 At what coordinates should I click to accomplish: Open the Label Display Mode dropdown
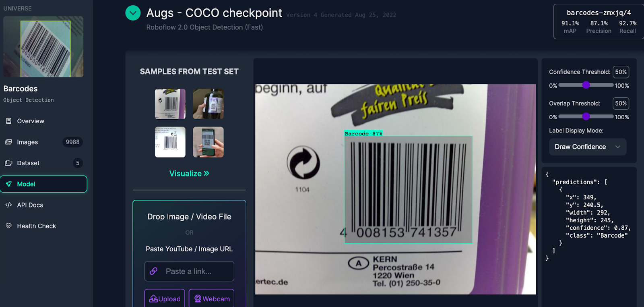point(588,147)
